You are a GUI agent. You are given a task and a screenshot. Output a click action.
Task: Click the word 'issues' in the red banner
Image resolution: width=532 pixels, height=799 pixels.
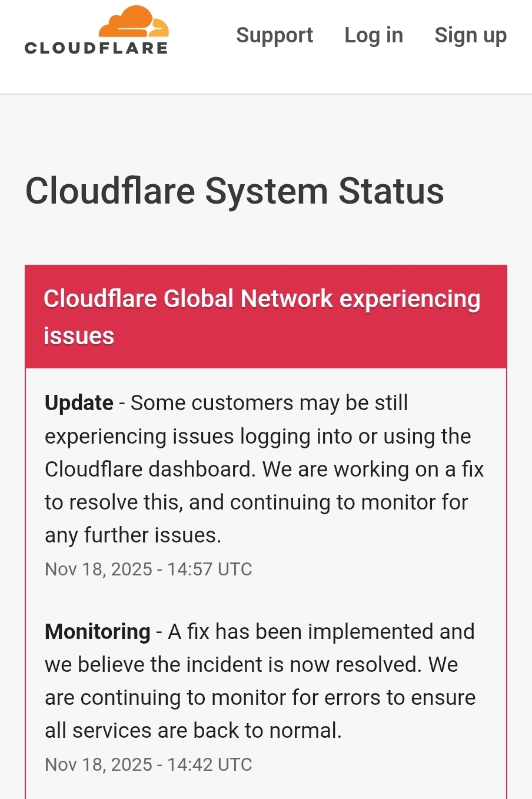point(79,336)
